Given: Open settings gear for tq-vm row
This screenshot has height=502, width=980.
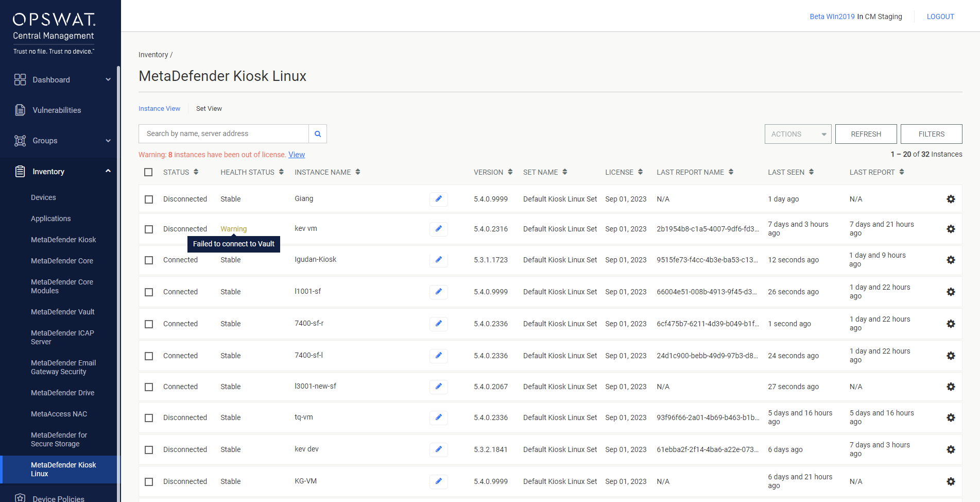Looking at the screenshot, I should pos(951,417).
